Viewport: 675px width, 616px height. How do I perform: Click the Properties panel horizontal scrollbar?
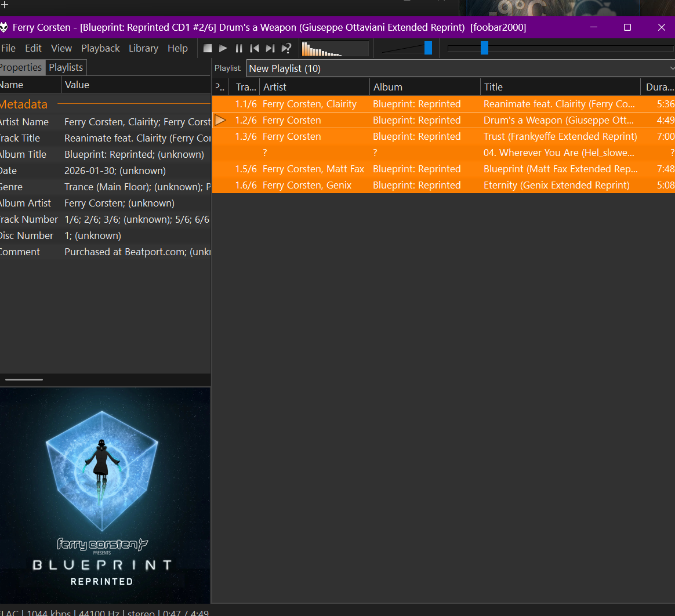(x=24, y=380)
